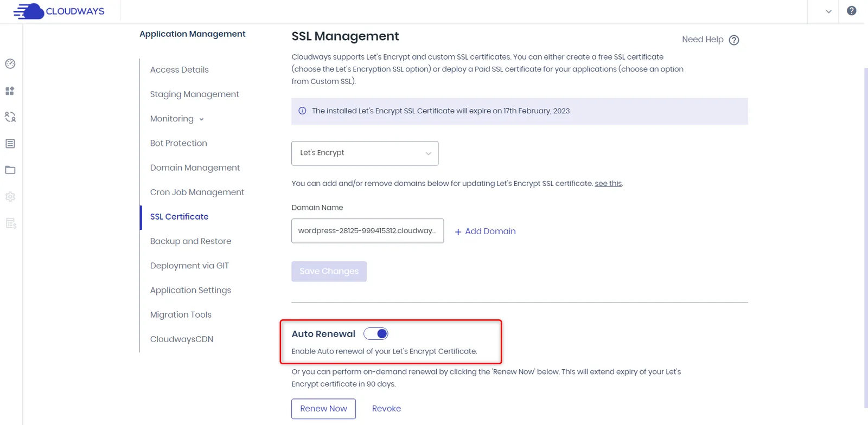The height and width of the screenshot is (425, 868).
Task: Select Bot Protection in the menu
Action: click(x=178, y=143)
